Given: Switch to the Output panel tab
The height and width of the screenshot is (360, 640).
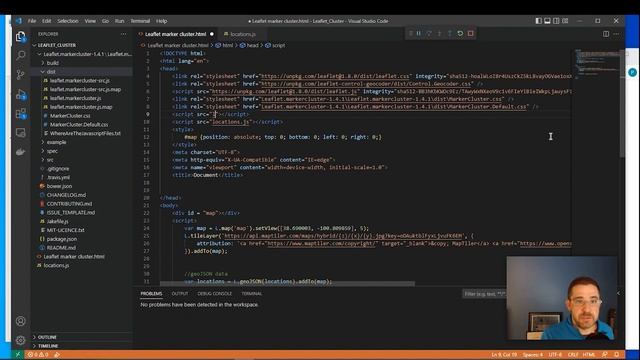Looking at the screenshot, I should [x=180, y=293].
